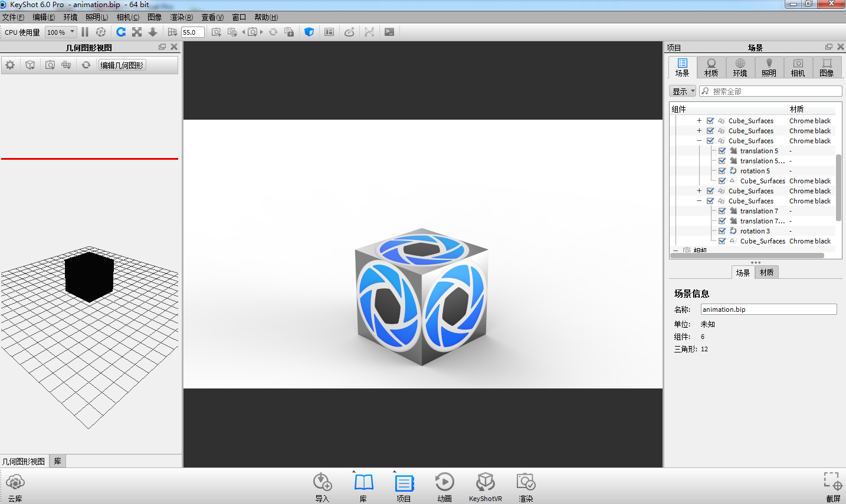Screen dimensions: 846x504
Task: Refresh the geometry view
Action: click(x=86, y=65)
